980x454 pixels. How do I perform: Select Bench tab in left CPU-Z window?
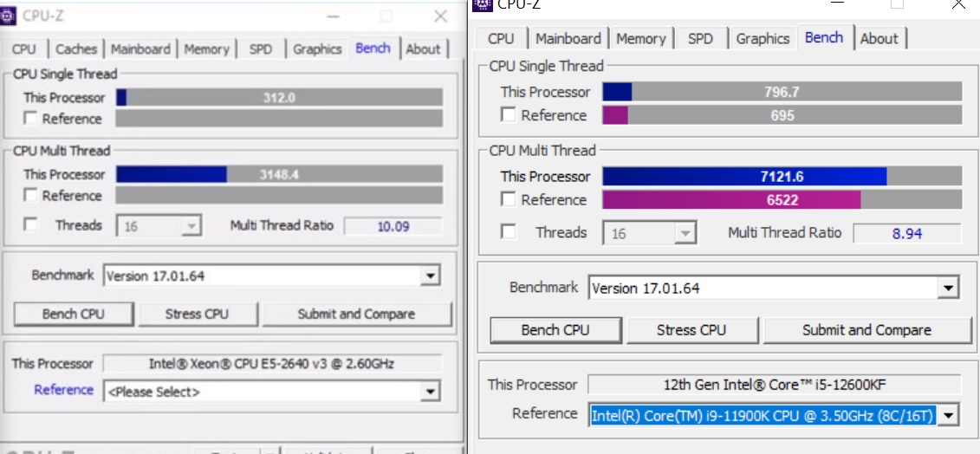(373, 48)
